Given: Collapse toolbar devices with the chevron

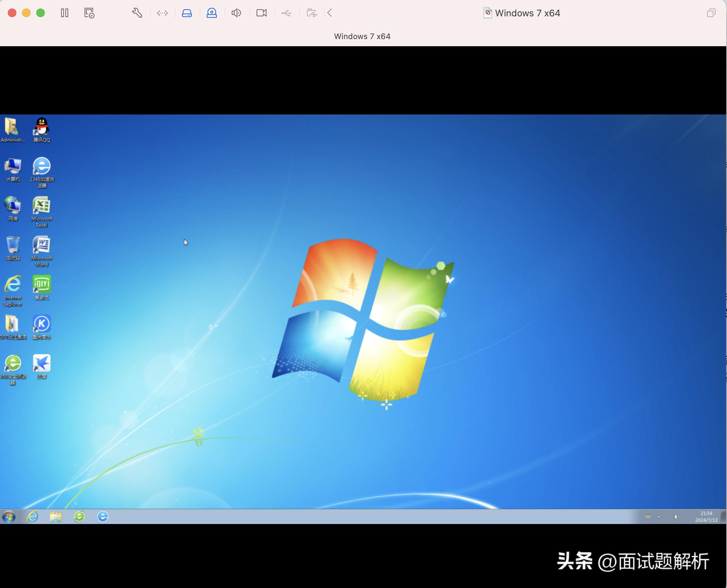Looking at the screenshot, I should [330, 13].
